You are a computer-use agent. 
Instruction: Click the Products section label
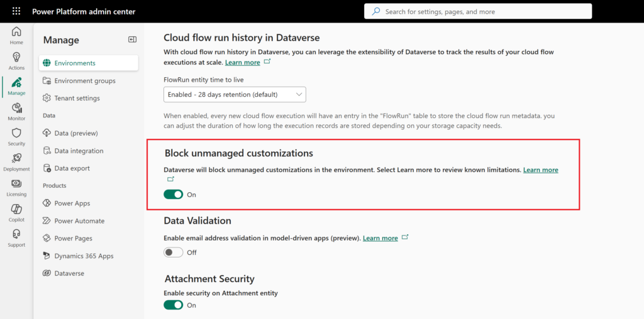pos(54,186)
